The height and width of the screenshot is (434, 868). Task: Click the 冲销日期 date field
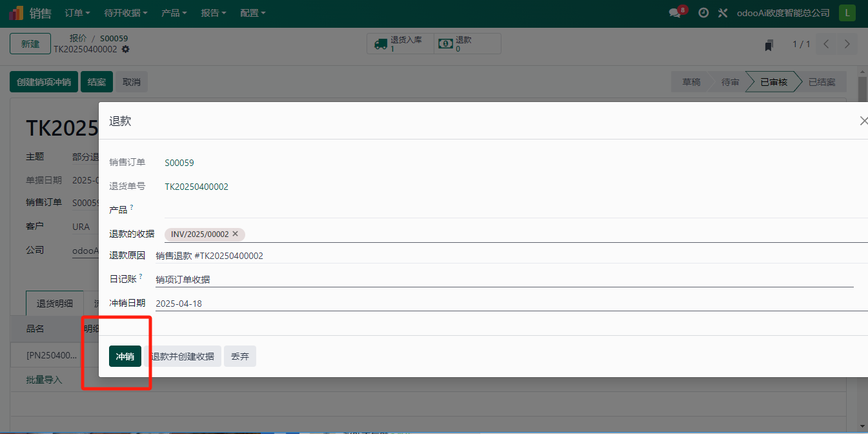point(512,304)
